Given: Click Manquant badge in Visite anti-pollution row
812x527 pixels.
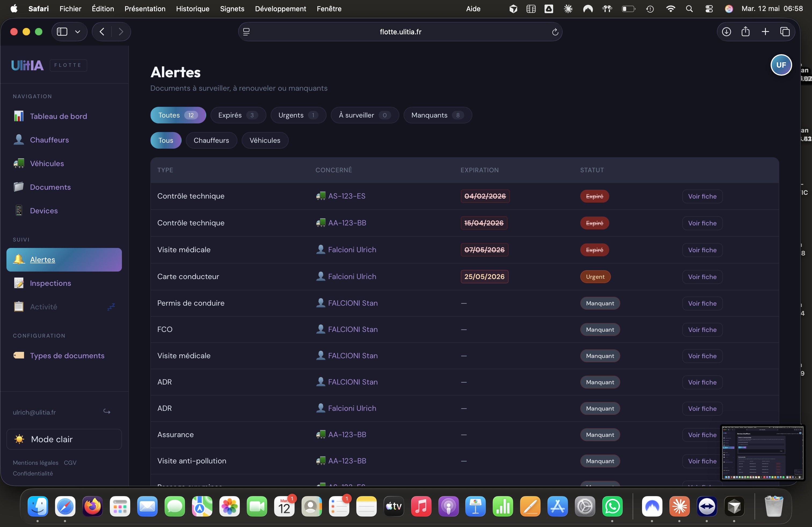Looking at the screenshot, I should [x=600, y=461].
